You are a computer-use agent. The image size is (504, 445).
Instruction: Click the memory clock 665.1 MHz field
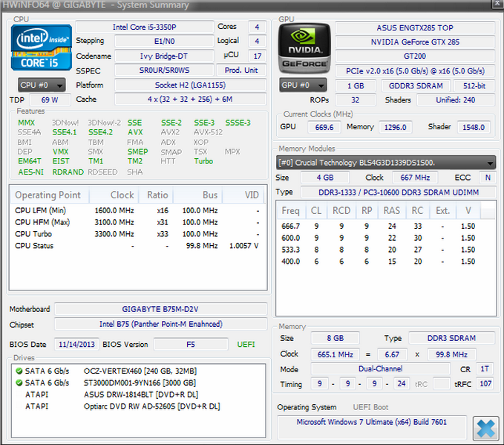click(336, 354)
